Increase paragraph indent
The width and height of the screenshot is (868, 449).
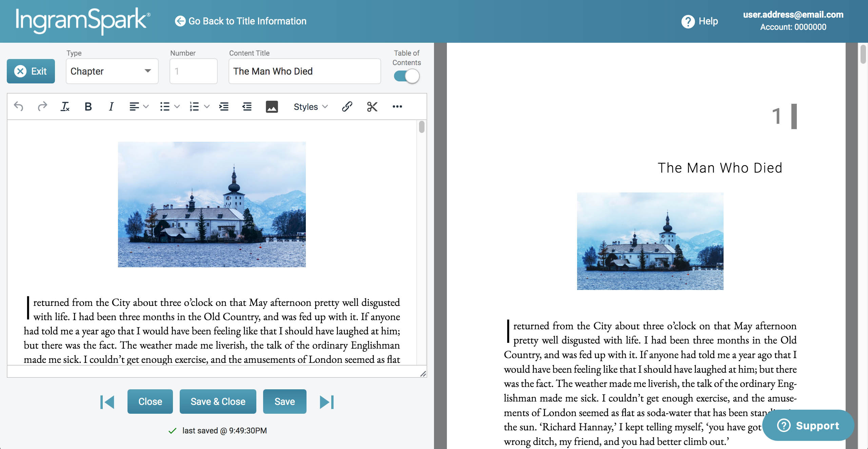[x=224, y=106]
